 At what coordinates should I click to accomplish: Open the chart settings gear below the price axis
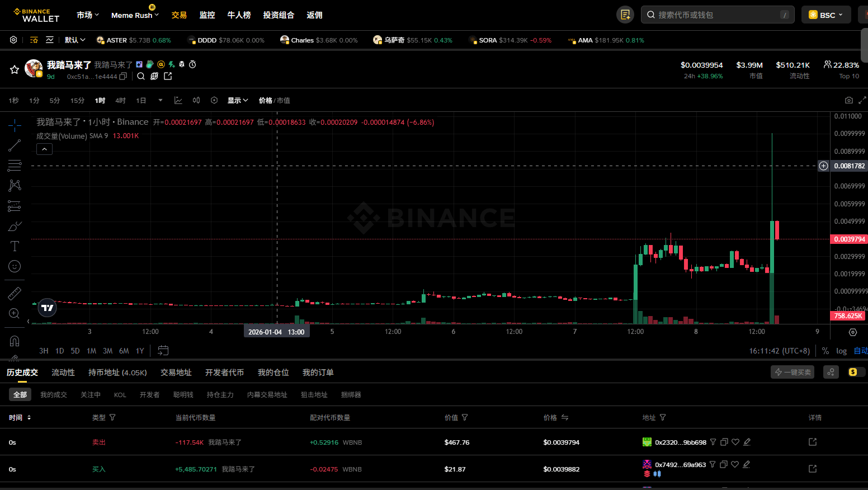tap(853, 332)
